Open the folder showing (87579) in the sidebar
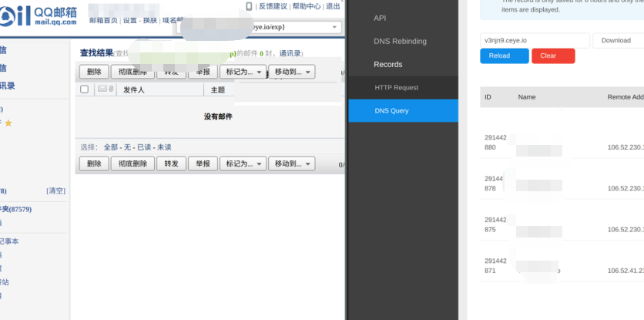Screen dimensions: 644x320 pos(15,210)
